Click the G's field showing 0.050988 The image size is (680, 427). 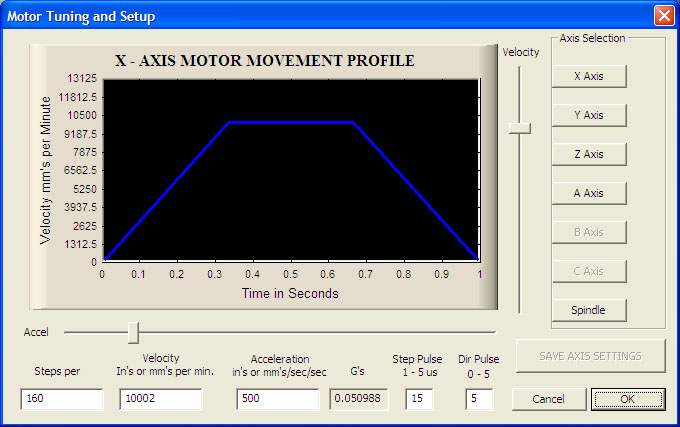(359, 399)
